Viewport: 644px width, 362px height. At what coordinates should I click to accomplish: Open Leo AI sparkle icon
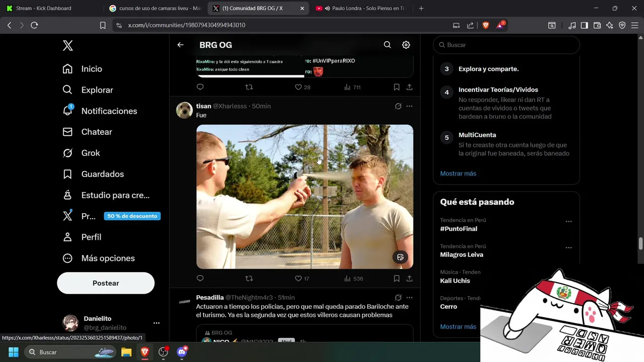tap(610, 25)
